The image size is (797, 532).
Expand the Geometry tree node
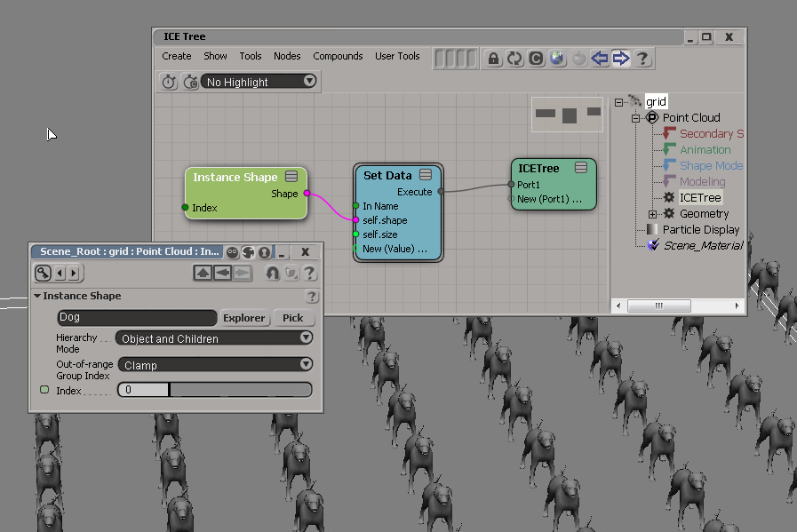[x=653, y=214]
